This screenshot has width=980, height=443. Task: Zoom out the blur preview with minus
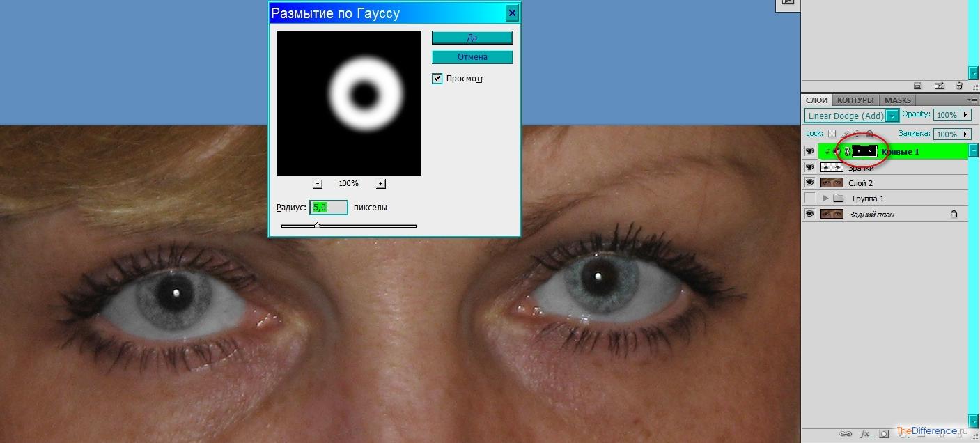point(318,184)
